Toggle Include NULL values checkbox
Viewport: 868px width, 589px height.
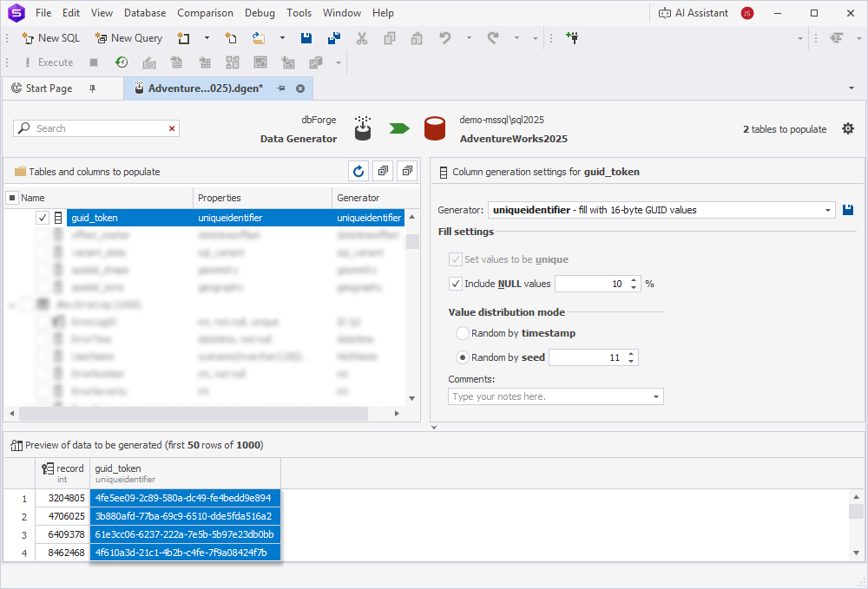pos(455,284)
